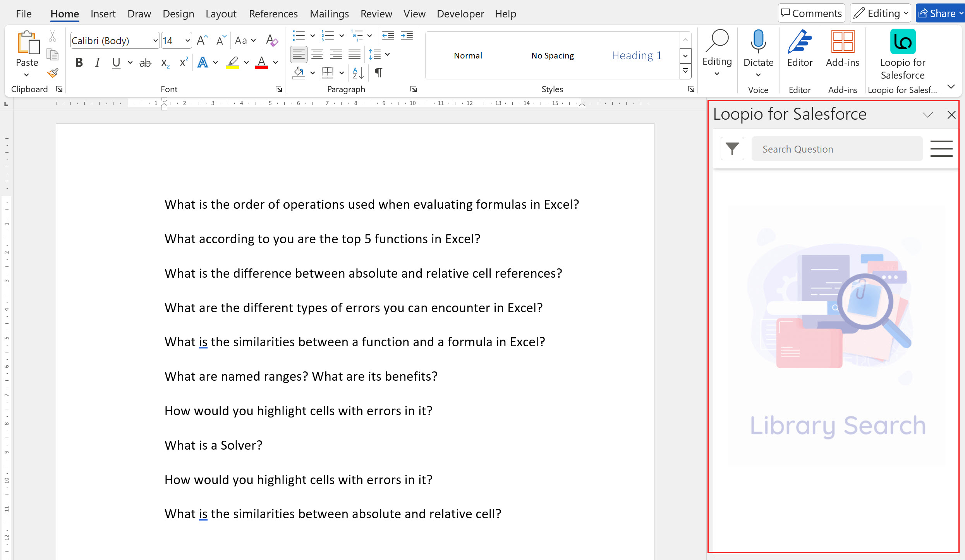Increase paragraph indent

(x=407, y=36)
